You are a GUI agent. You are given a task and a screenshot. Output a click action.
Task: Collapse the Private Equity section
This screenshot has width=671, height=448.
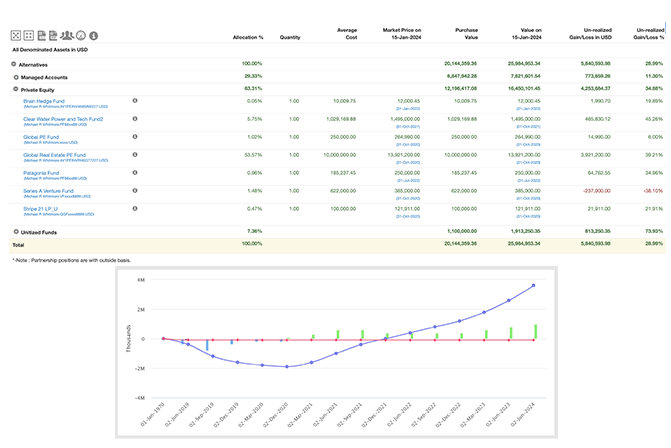(14, 89)
